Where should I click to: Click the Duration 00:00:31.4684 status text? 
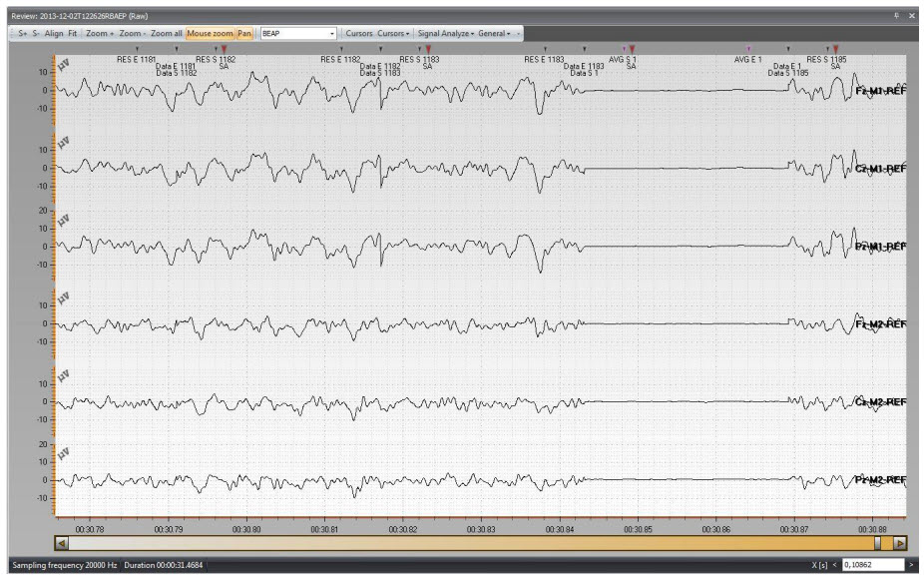[164, 565]
